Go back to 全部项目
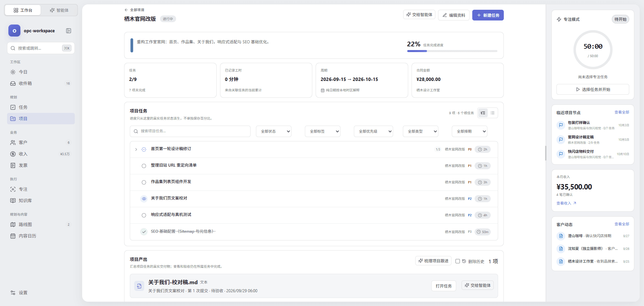Screen dimensions: 644x306 (x=134, y=10)
